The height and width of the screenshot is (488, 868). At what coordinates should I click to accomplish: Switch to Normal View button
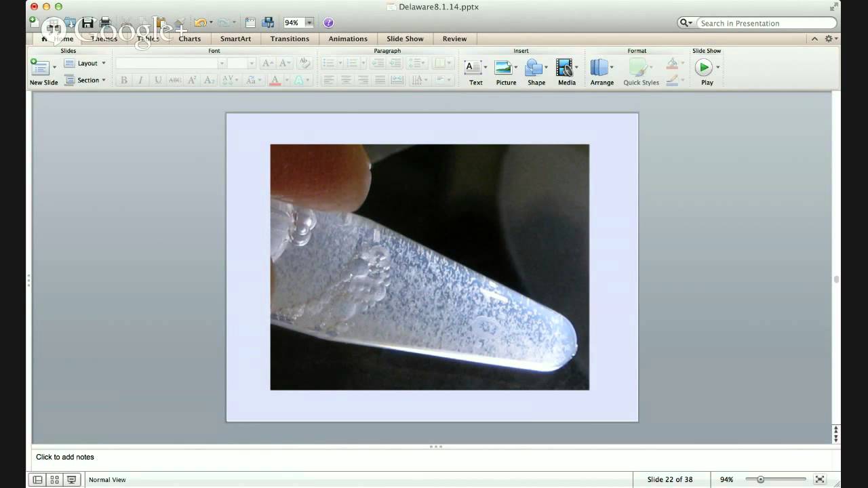click(x=38, y=479)
